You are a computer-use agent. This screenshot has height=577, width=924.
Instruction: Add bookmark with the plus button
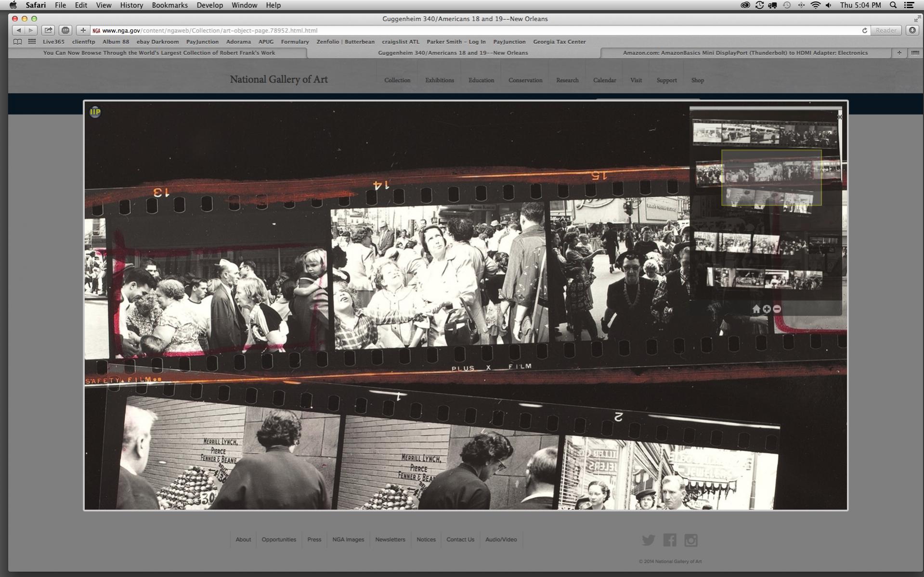tap(83, 30)
